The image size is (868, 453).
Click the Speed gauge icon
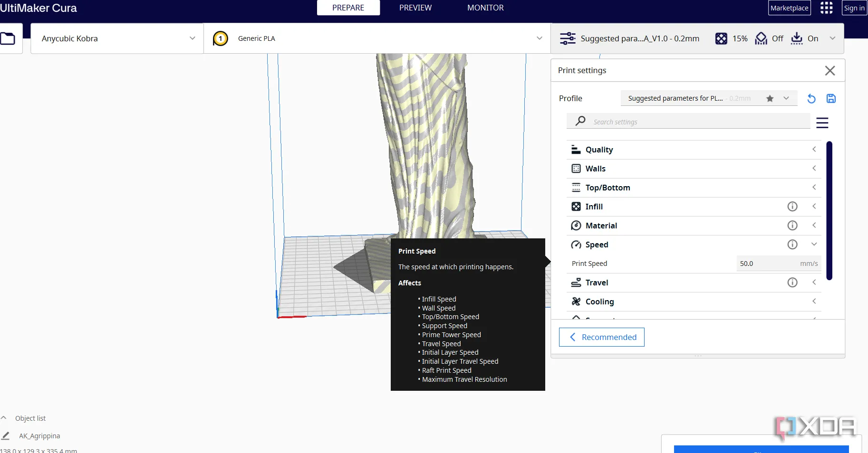click(576, 245)
